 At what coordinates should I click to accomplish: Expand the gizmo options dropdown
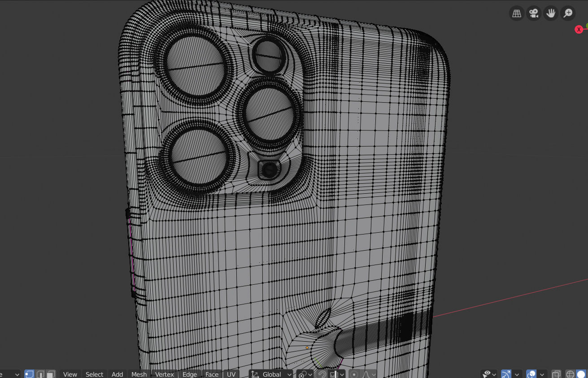click(517, 374)
